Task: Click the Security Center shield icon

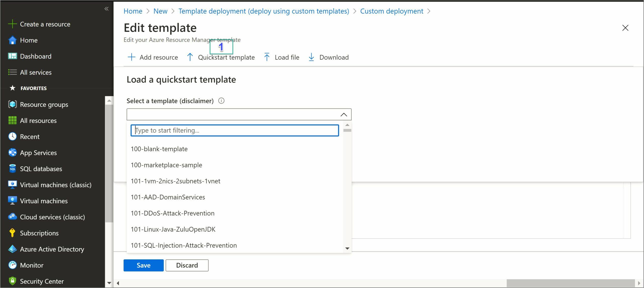Action: pyautogui.click(x=12, y=281)
